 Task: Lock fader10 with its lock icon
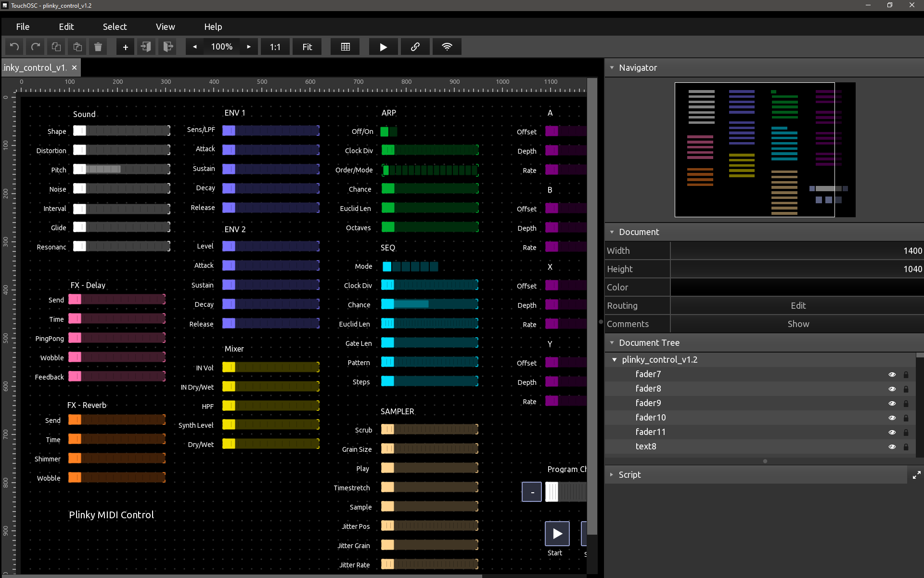906,418
